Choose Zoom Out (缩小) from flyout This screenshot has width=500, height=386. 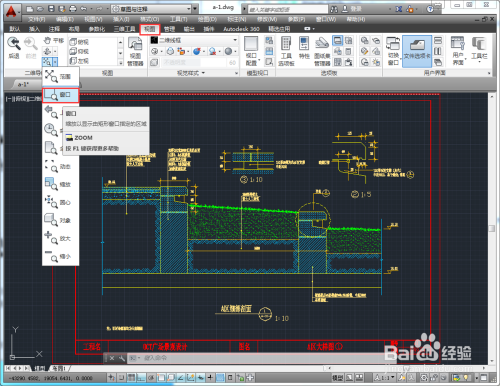60,256
